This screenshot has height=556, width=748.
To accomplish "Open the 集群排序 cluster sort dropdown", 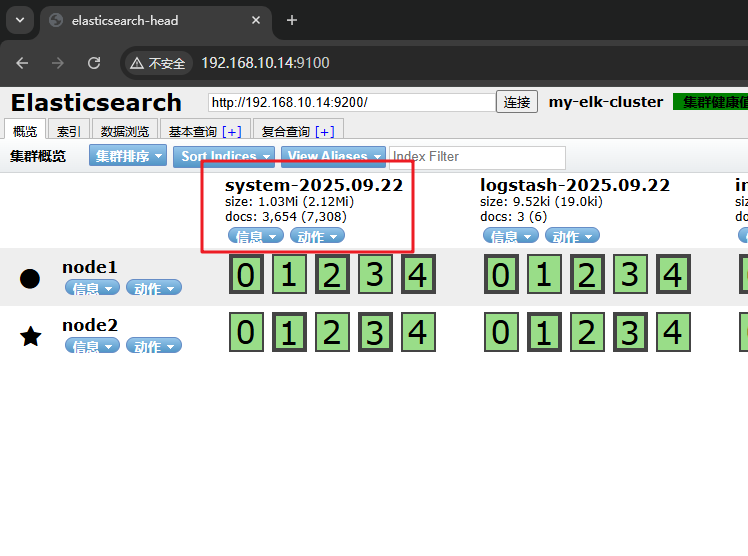I will tap(128, 156).
